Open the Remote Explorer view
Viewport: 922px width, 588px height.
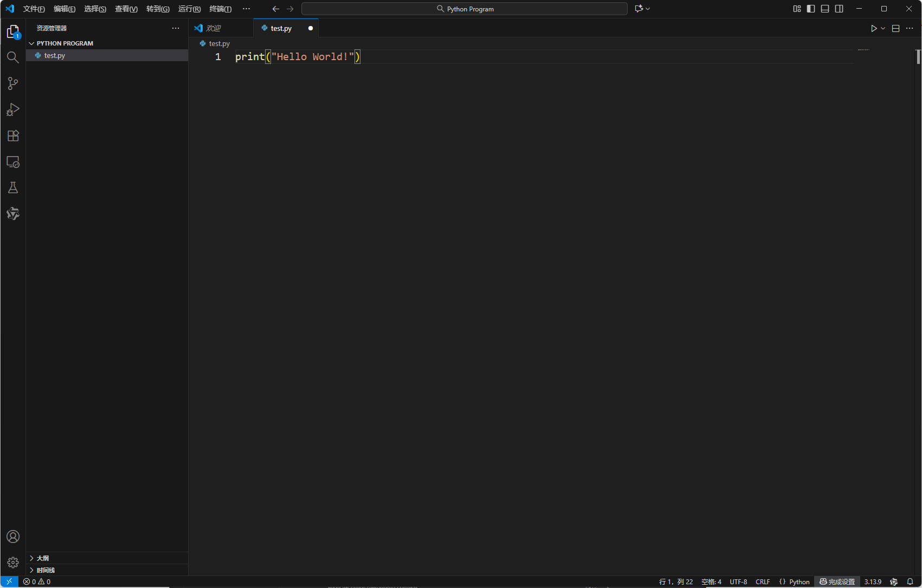[13, 162]
